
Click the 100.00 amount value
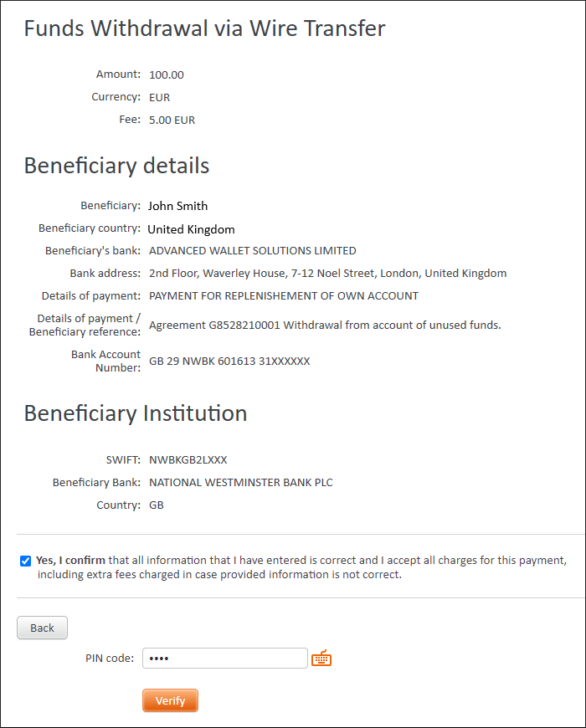pyautogui.click(x=167, y=74)
